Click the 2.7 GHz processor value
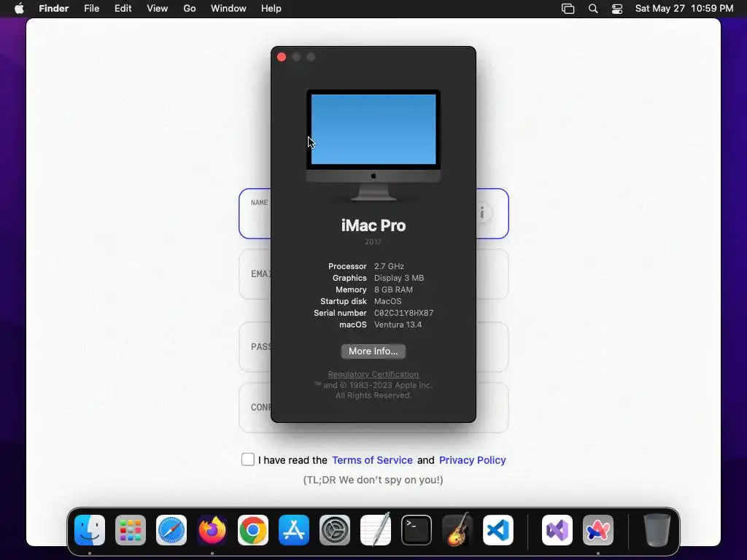This screenshot has height=560, width=747. [389, 266]
